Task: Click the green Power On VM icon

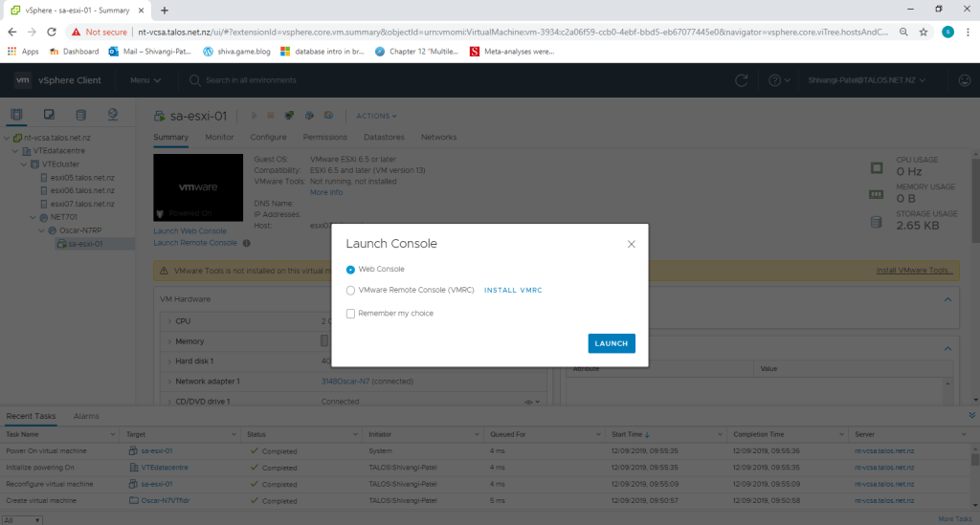Action: pyautogui.click(x=255, y=116)
